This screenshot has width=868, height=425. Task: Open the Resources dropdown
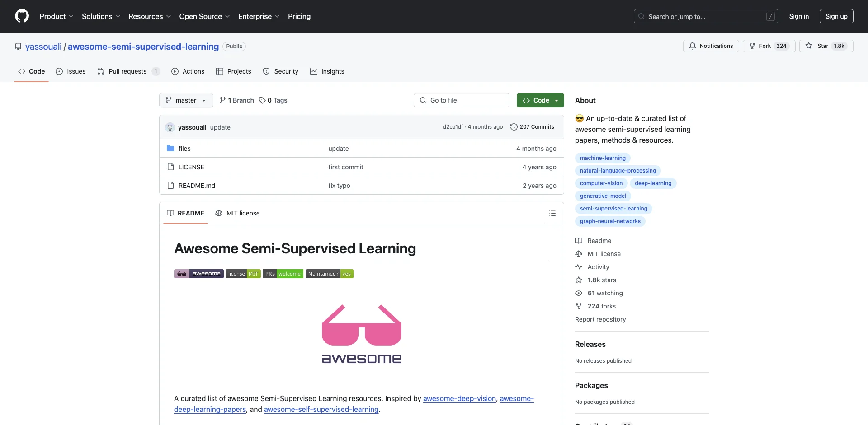click(x=150, y=16)
